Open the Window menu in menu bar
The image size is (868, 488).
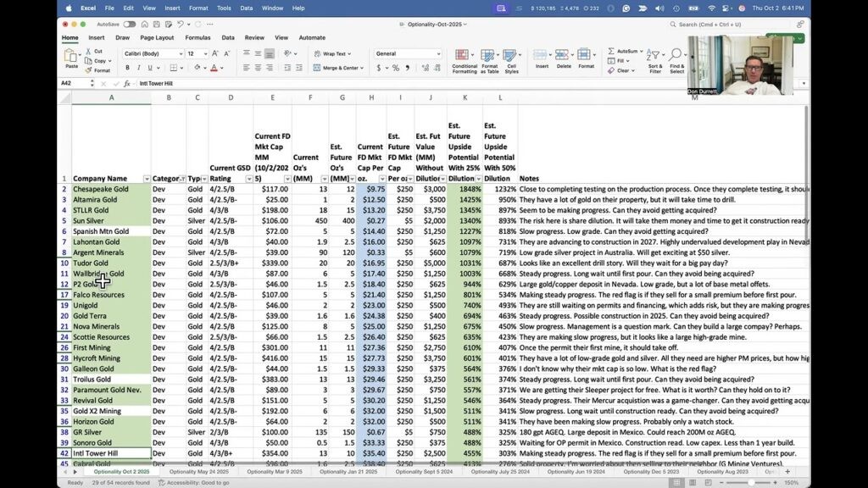(x=272, y=8)
